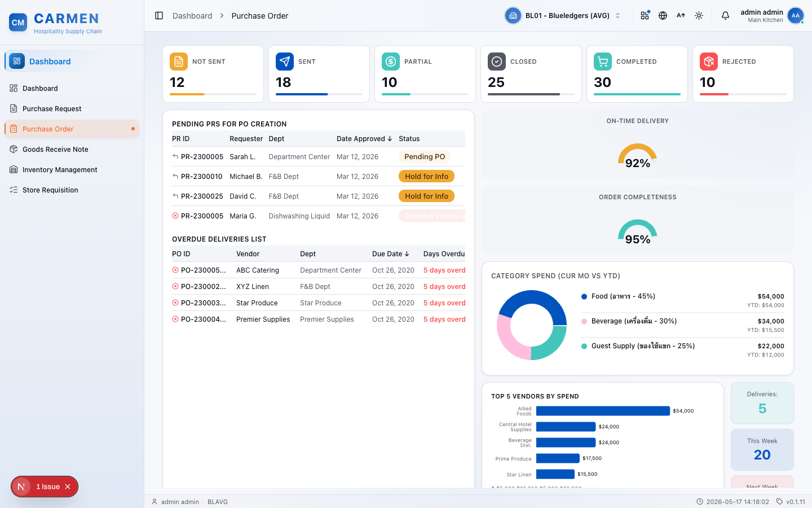This screenshot has width=812, height=508.
Task: Open PR-2300010 request ID
Action: click(202, 177)
